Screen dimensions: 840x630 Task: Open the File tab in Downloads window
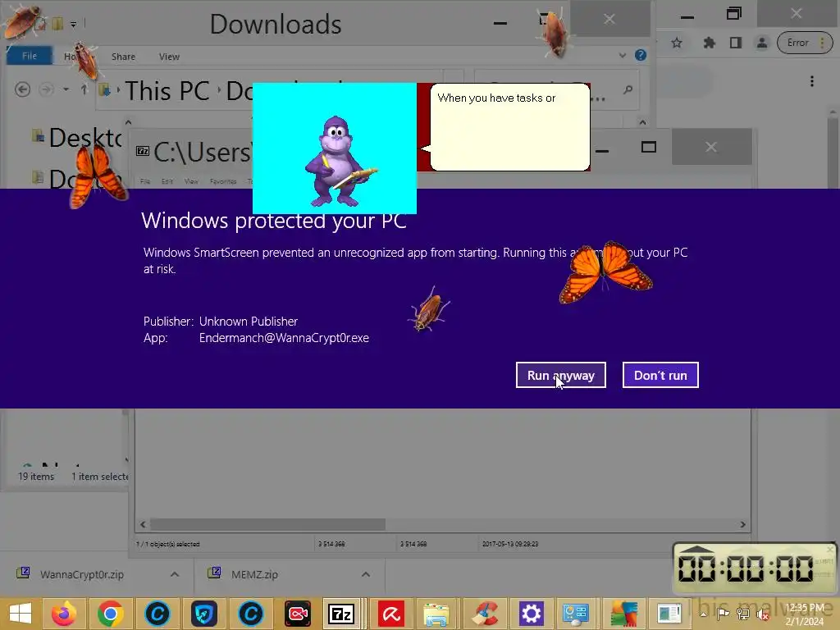coord(30,55)
